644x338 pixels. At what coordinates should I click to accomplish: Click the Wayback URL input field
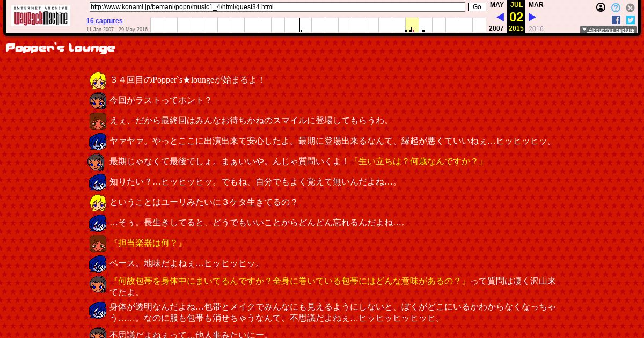tap(277, 7)
